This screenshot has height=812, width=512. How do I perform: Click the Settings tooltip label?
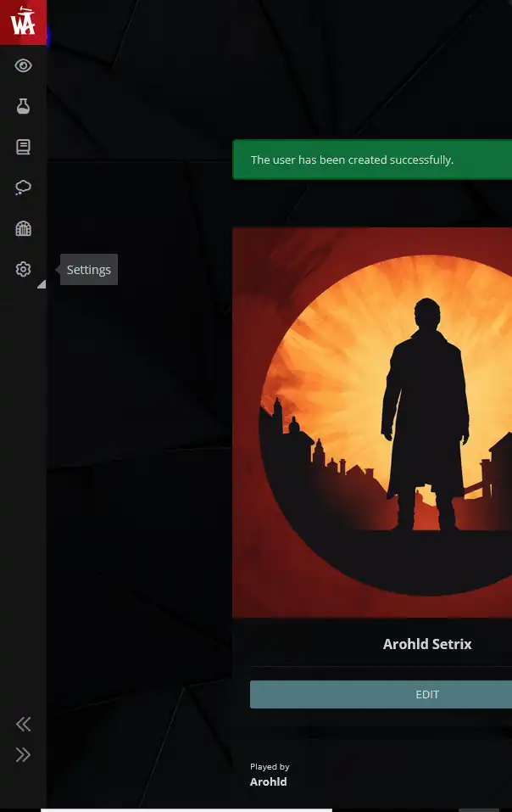tap(89, 270)
